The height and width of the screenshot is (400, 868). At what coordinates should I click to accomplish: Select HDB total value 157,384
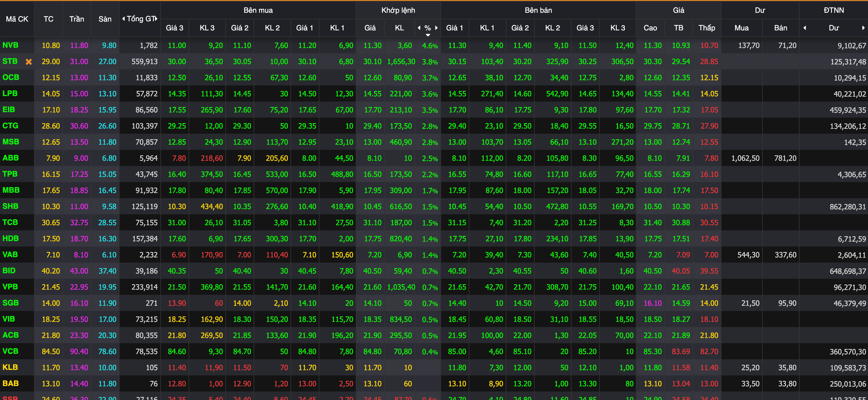144,239
